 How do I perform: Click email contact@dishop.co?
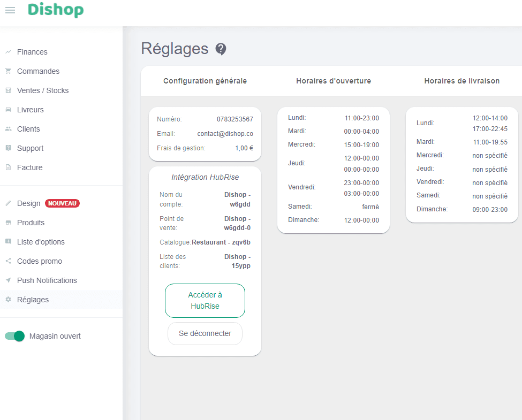(225, 134)
